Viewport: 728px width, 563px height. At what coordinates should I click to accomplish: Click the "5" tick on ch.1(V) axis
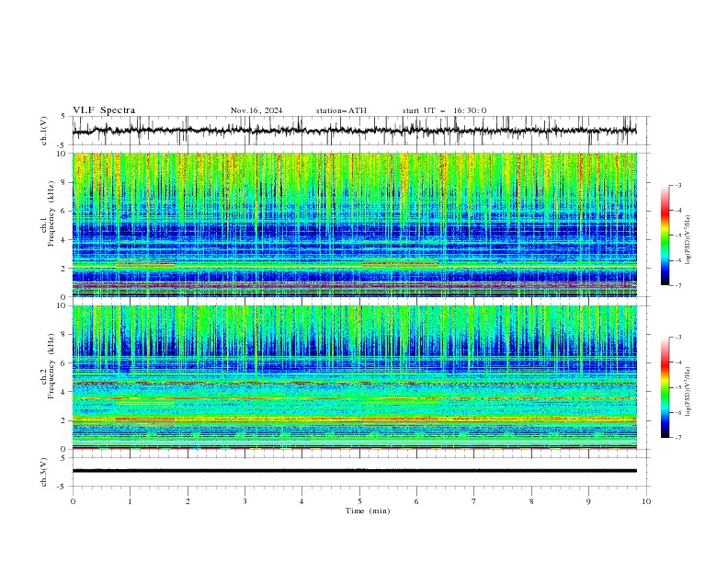click(x=65, y=116)
